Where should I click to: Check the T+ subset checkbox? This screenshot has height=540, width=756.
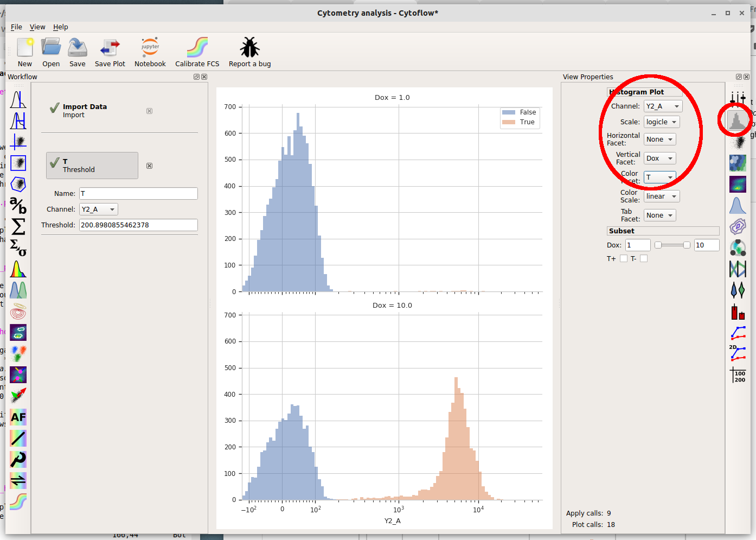click(624, 259)
